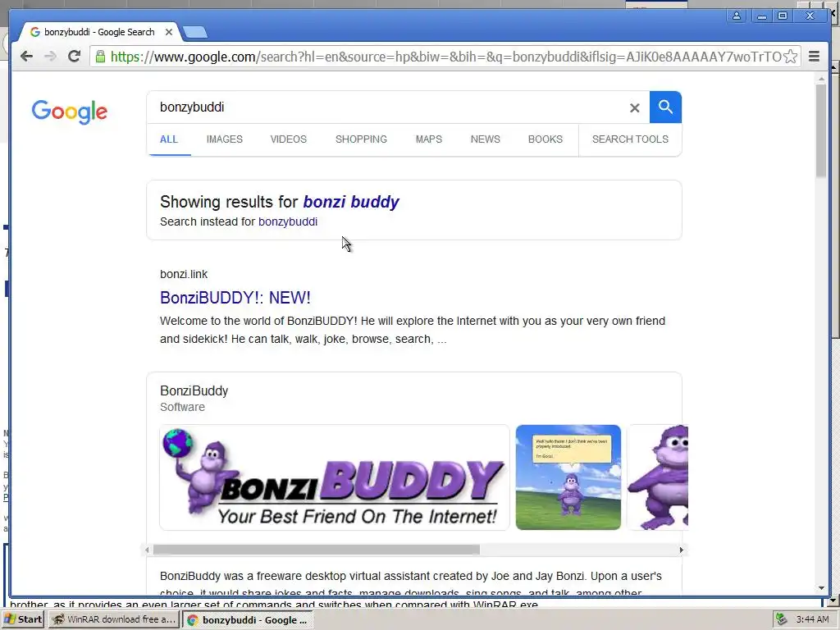Open the Bonzi on green hill image
Image resolution: width=840 pixels, height=630 pixels.
[568, 477]
